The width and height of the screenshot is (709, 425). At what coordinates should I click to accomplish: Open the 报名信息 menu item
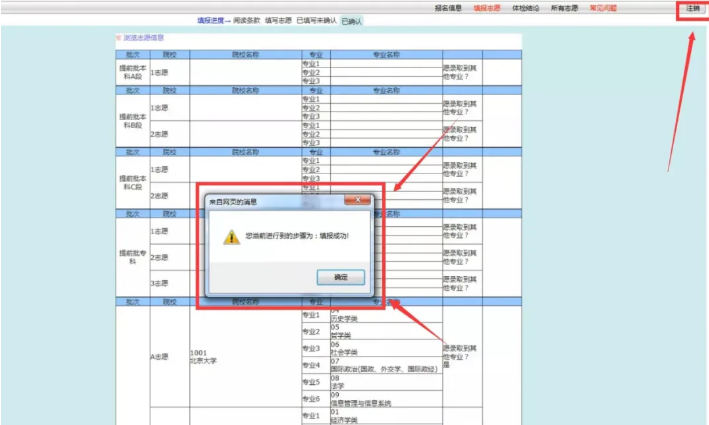448,8
